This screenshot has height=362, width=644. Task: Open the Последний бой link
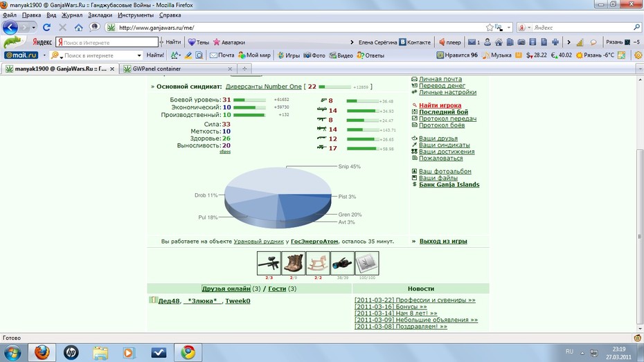point(443,112)
